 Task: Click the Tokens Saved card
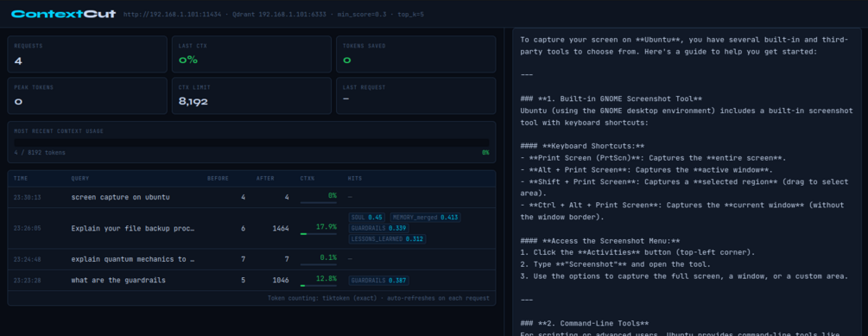point(415,54)
